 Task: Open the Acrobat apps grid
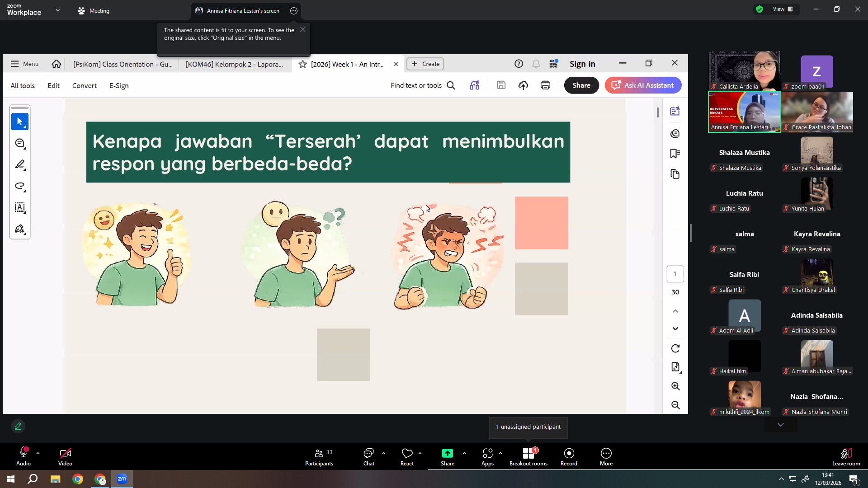[x=554, y=64]
